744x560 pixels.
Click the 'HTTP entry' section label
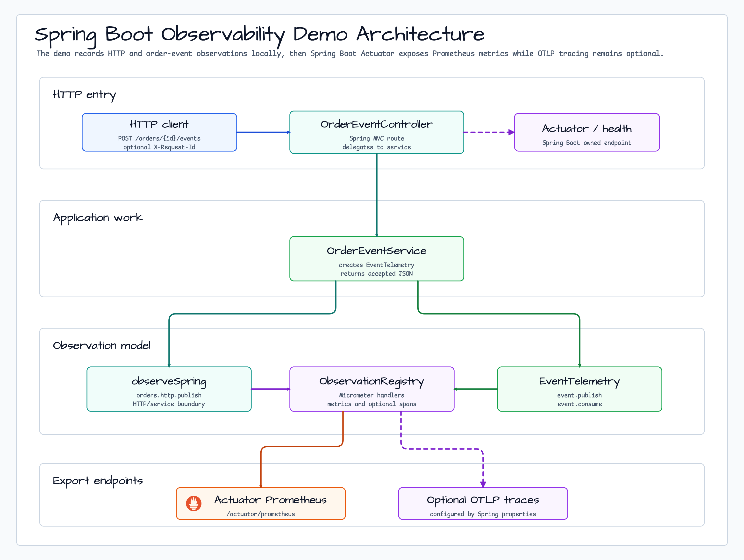click(84, 95)
